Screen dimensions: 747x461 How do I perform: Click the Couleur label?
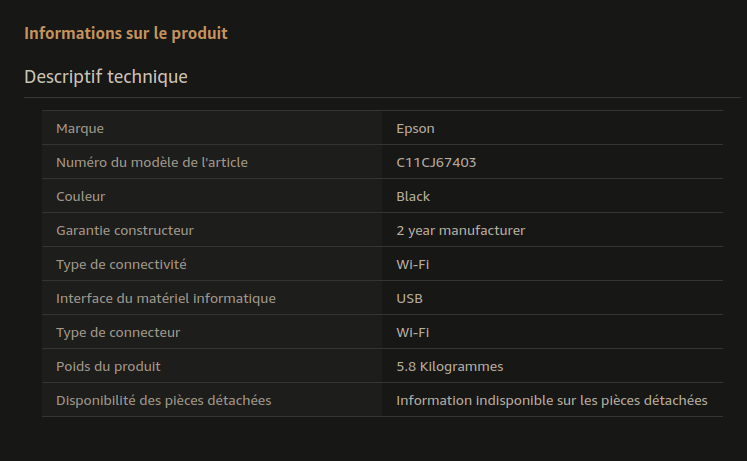point(81,196)
